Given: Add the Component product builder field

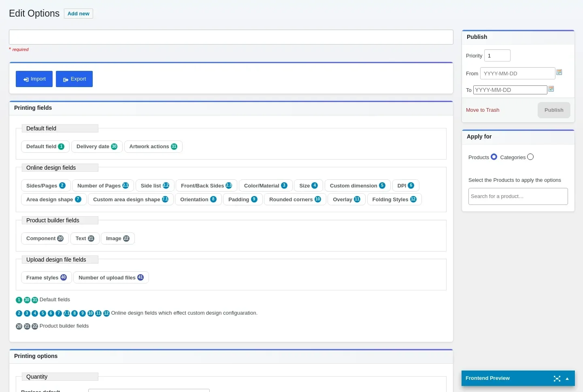Looking at the screenshot, I should point(45,239).
